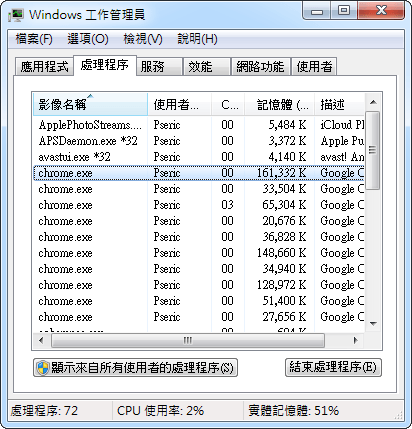Click 處理程序: 72 in status bar

(x=44, y=411)
